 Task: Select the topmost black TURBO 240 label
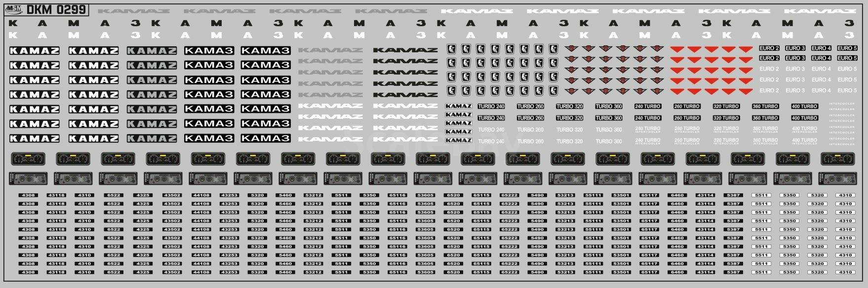pos(491,106)
